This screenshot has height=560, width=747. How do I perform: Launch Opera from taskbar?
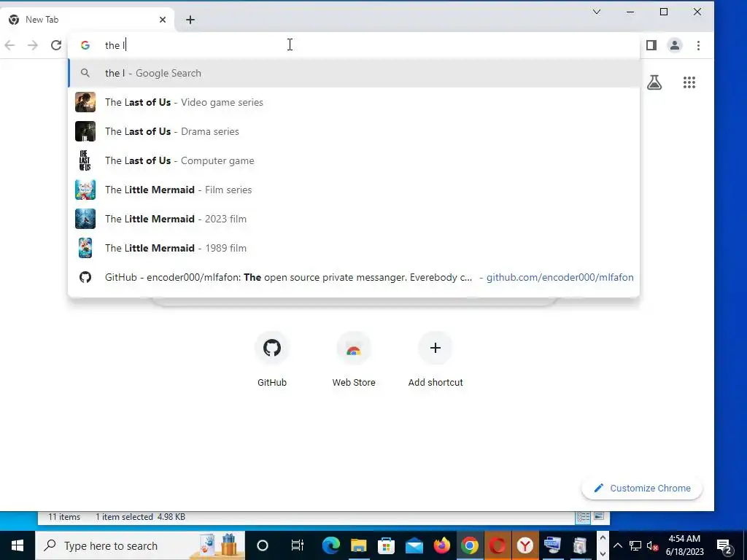(x=498, y=545)
